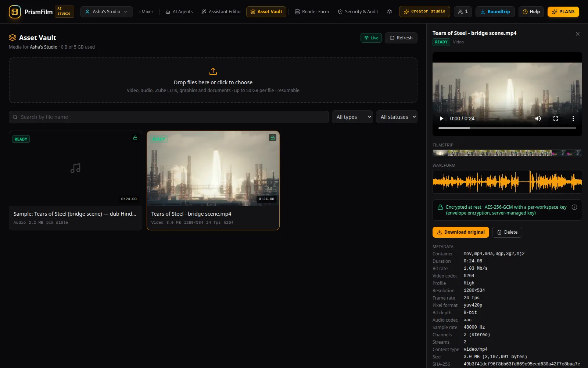588x368 pixels.
Task: Go to the Assistant Editor tab
Action: [x=221, y=12]
